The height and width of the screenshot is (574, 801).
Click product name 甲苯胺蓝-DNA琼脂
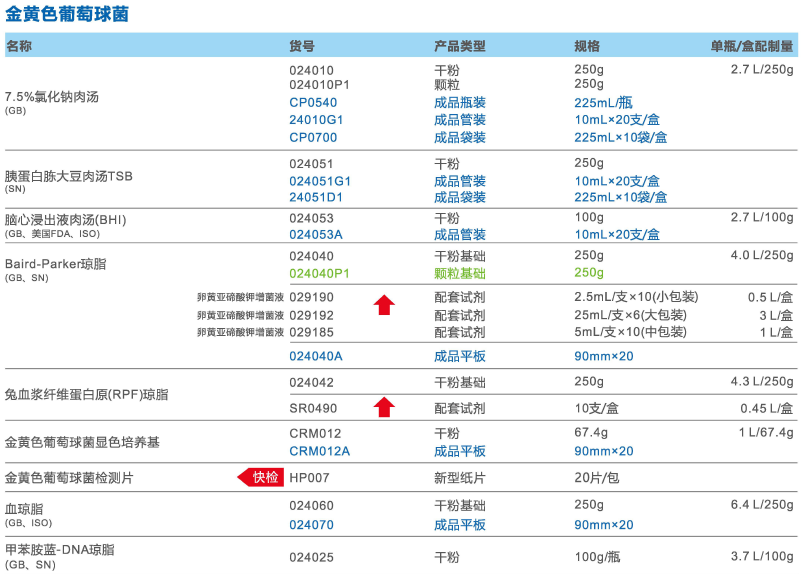60,550
